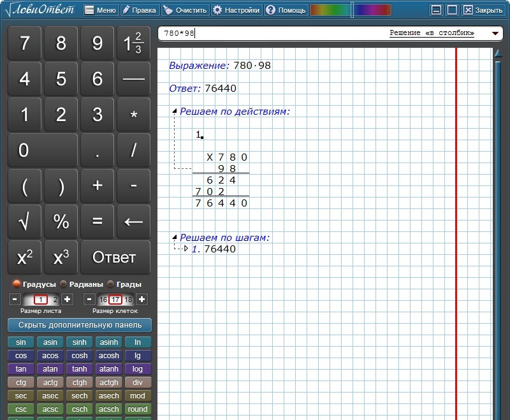Open the Меню menu

click(x=100, y=10)
